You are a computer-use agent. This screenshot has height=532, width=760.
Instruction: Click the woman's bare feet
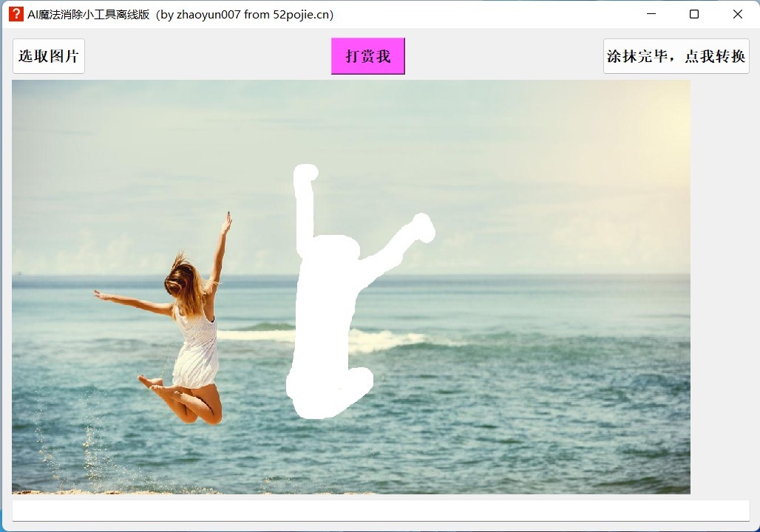pyautogui.click(x=154, y=383)
